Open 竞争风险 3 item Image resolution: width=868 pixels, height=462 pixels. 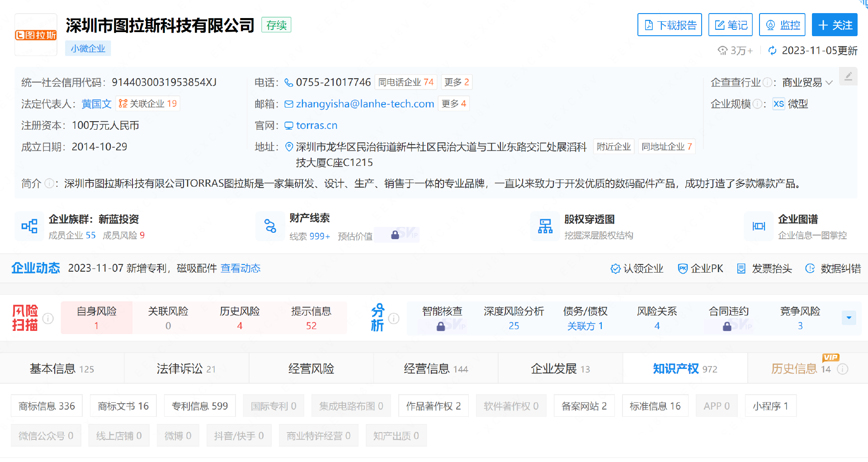800,318
